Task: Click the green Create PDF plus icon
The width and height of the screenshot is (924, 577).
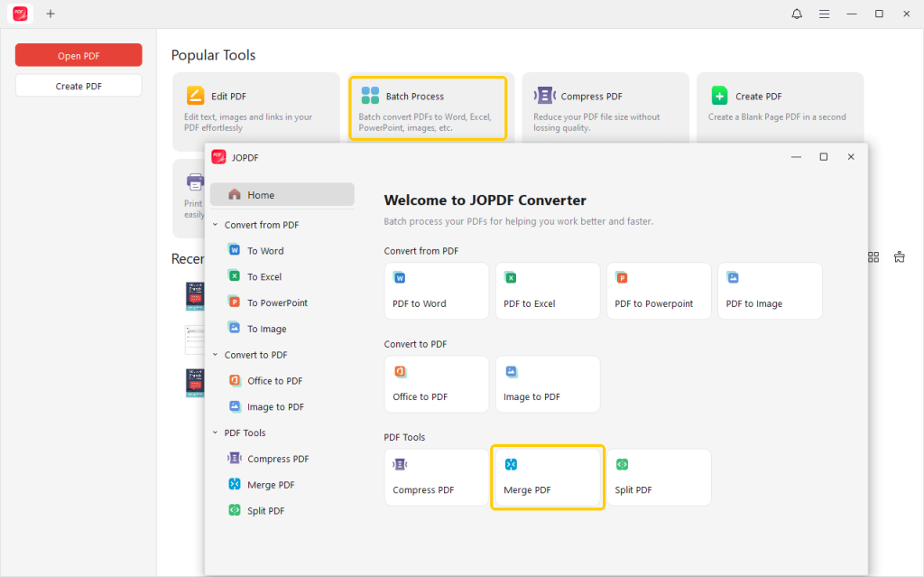Action: pyautogui.click(x=719, y=96)
